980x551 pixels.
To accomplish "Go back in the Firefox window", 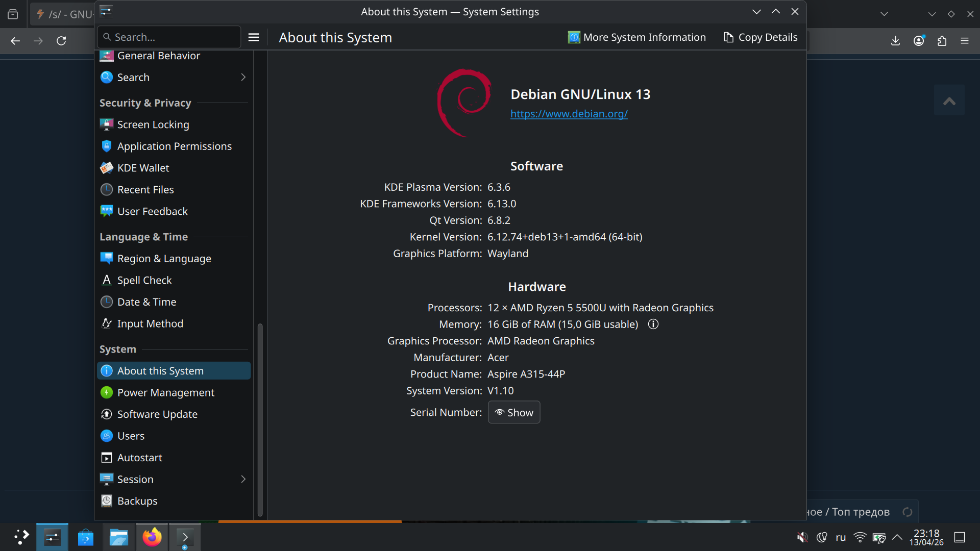I will point(15,41).
